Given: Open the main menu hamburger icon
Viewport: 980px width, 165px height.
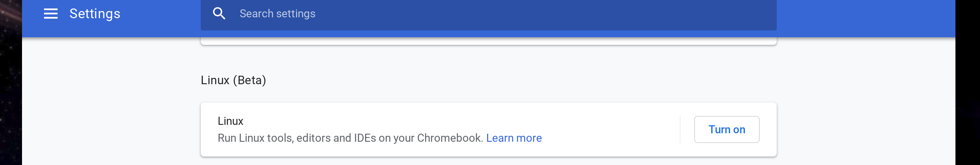Looking at the screenshot, I should pyautogui.click(x=51, y=14).
